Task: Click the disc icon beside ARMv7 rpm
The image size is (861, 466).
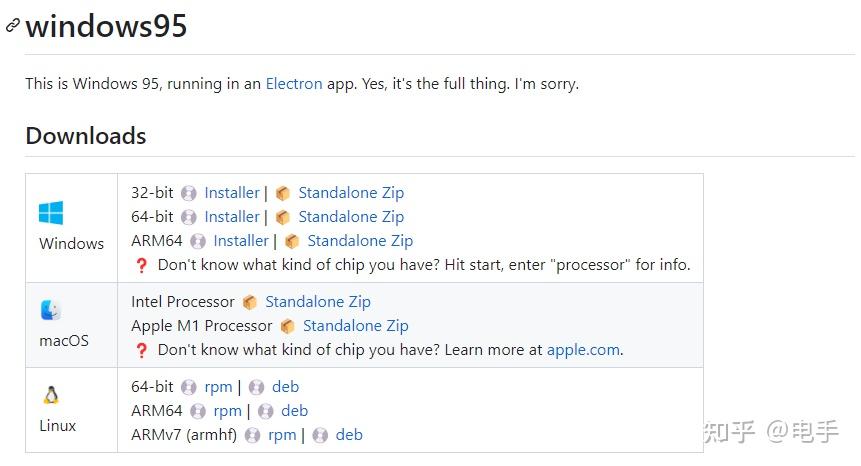Action: (253, 435)
